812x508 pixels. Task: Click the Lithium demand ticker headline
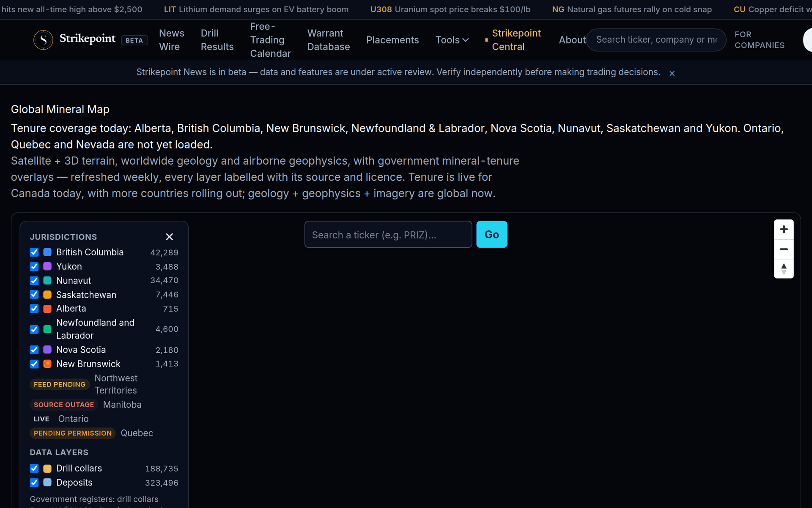[x=256, y=9]
